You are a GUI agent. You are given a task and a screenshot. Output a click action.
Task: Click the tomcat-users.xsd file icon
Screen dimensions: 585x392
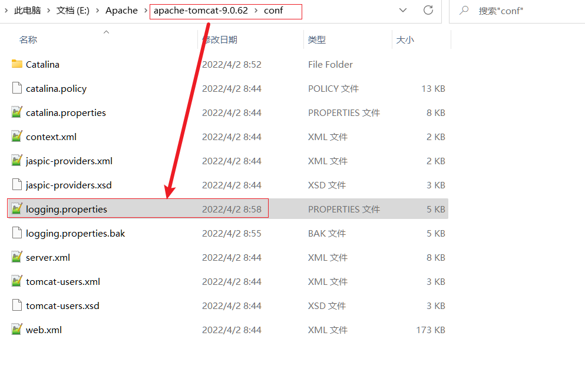(16, 305)
